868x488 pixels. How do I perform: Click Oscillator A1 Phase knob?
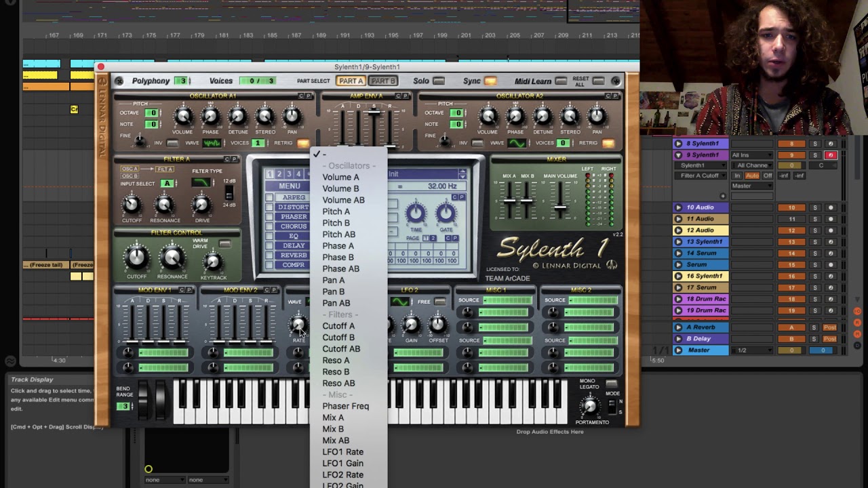click(210, 117)
